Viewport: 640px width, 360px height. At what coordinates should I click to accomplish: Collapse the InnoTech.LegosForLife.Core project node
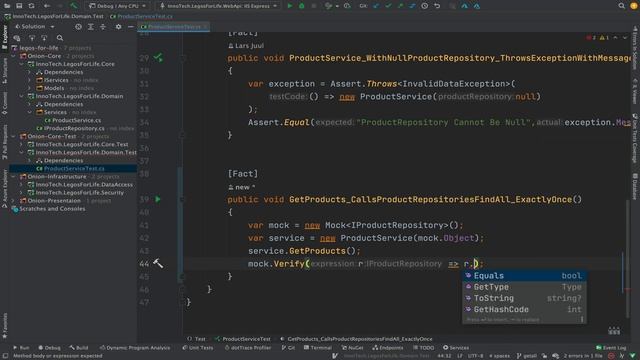(22, 64)
